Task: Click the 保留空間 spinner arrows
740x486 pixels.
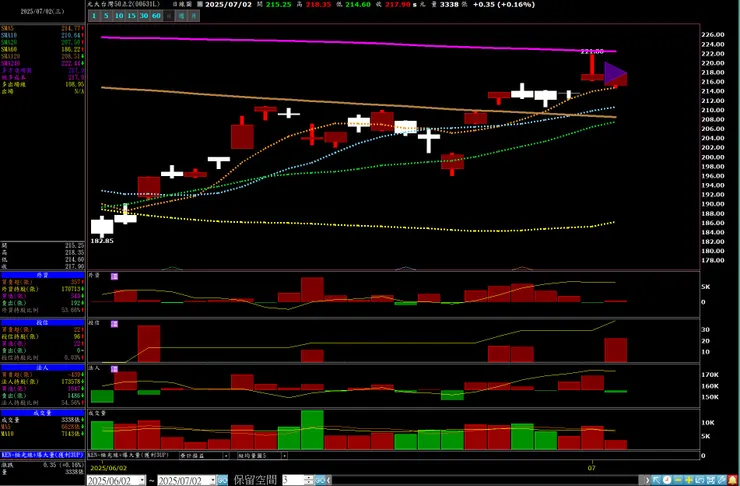Action: (309, 480)
